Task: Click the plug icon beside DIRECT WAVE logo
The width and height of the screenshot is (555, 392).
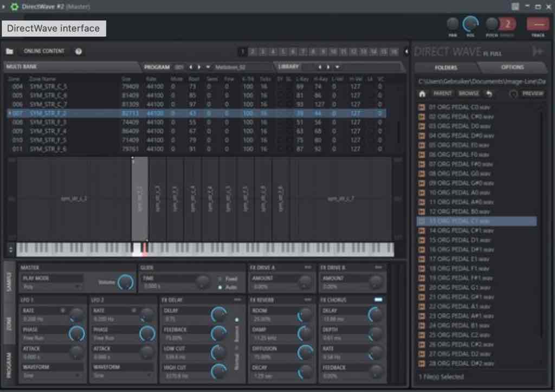Action: pos(538,52)
